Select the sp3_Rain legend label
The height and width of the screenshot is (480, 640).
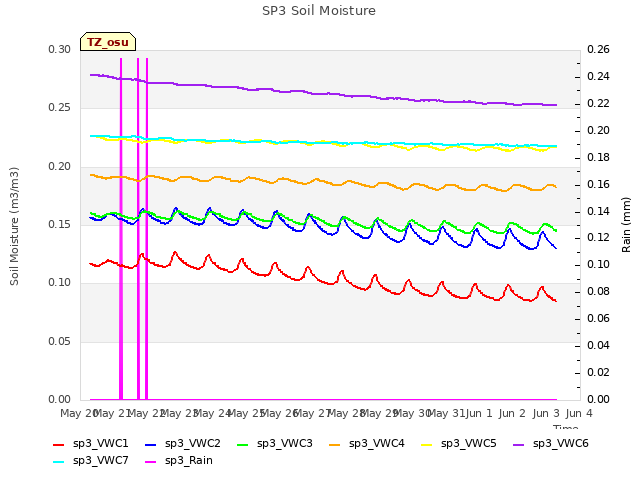pos(189,461)
